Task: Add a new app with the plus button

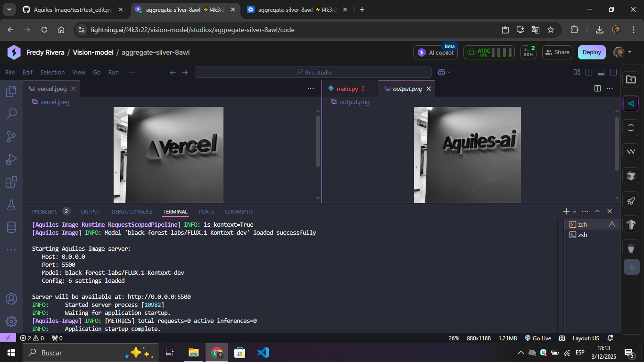Action: pos(631,267)
